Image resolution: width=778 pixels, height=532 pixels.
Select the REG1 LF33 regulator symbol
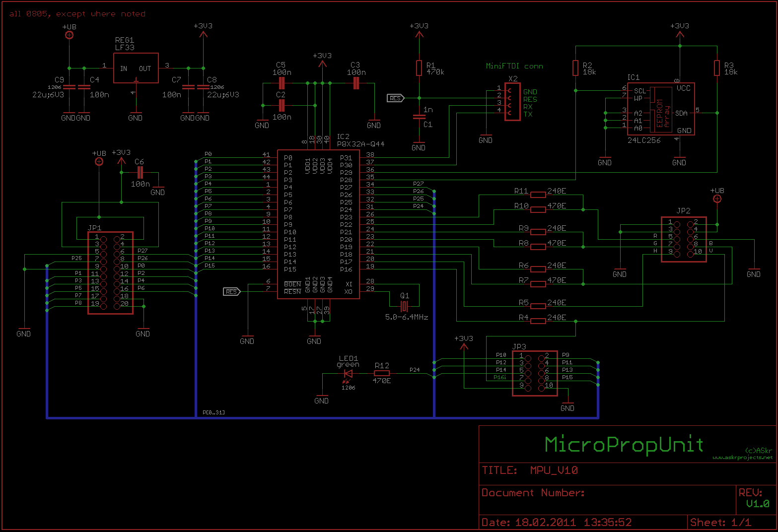[x=136, y=68]
